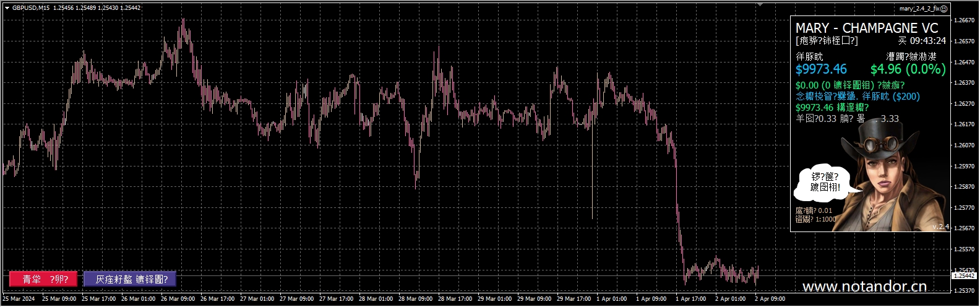Click the 28 Mar 09:00 time label
The width and height of the screenshot is (980, 307).
coord(416,300)
